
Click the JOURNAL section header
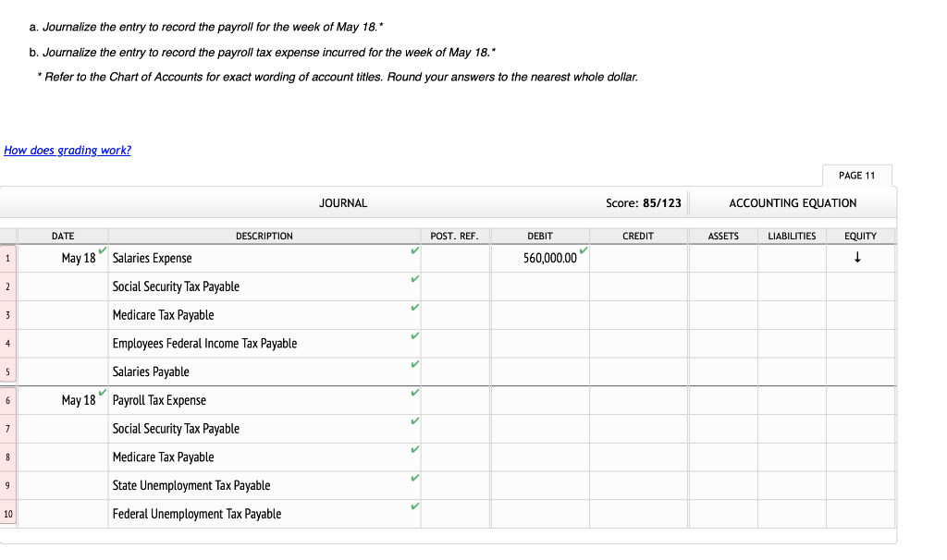[343, 202]
